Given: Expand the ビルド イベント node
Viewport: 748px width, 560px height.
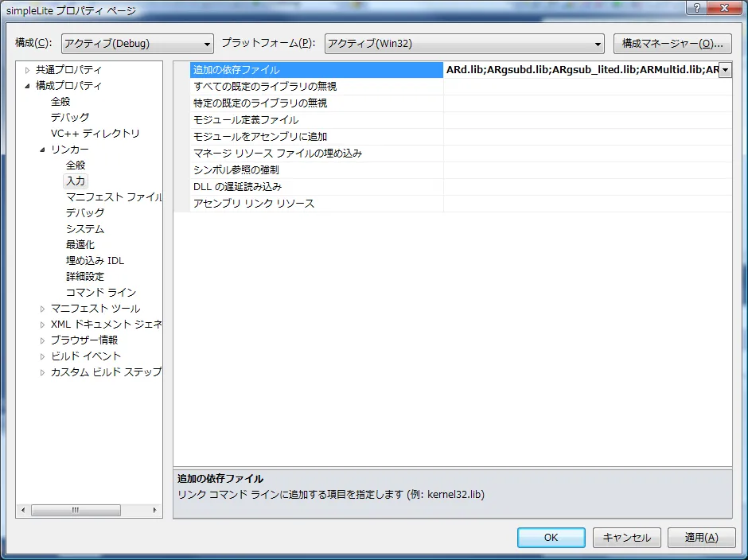Looking at the screenshot, I should click(x=42, y=357).
